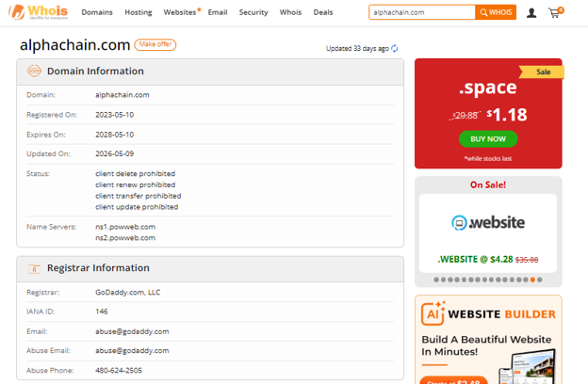Image resolution: width=588 pixels, height=384 pixels.
Task: Focus the domain search input field
Action: [x=422, y=12]
